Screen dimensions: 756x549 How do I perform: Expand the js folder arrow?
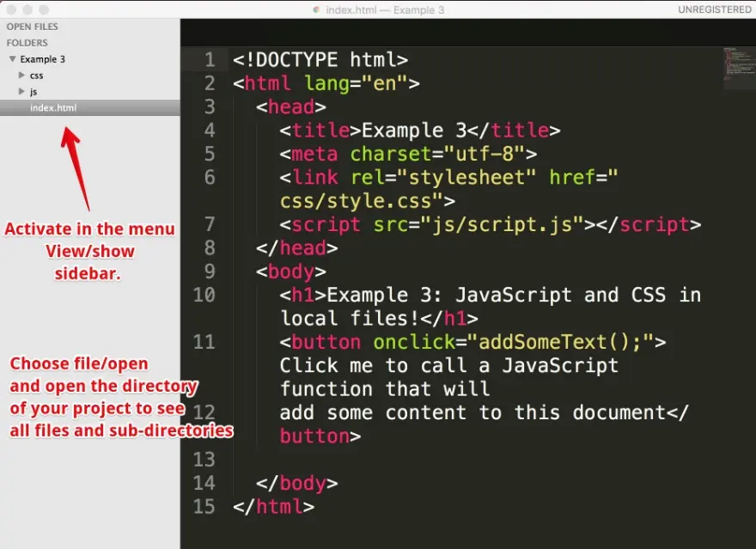pos(21,91)
